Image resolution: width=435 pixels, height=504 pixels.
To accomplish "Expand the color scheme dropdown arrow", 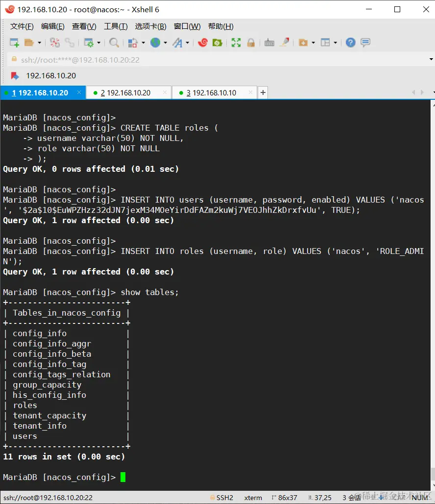I will click(143, 43).
